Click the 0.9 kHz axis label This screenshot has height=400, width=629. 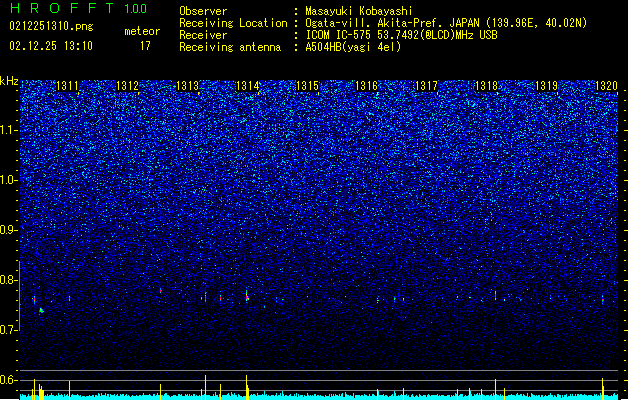point(9,230)
